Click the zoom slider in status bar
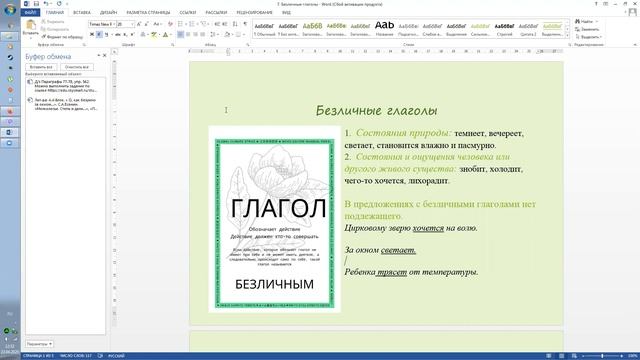The image size is (640, 360). 602,356
